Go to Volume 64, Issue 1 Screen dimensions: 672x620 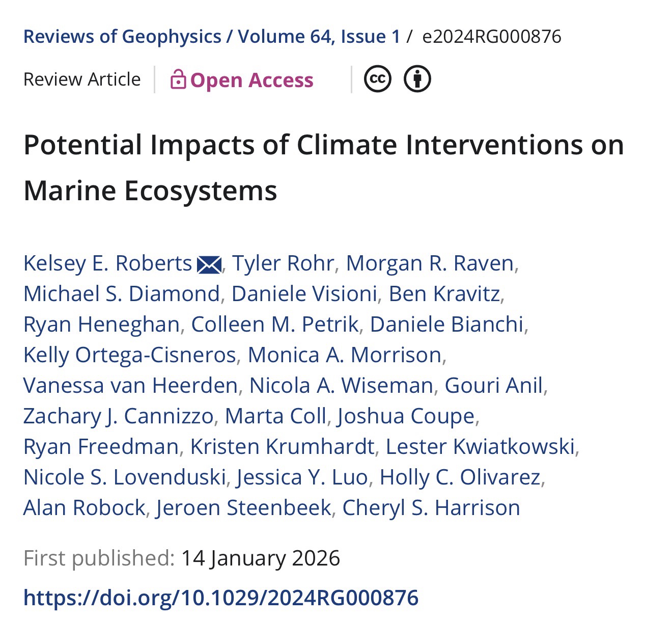pyautogui.click(x=319, y=37)
